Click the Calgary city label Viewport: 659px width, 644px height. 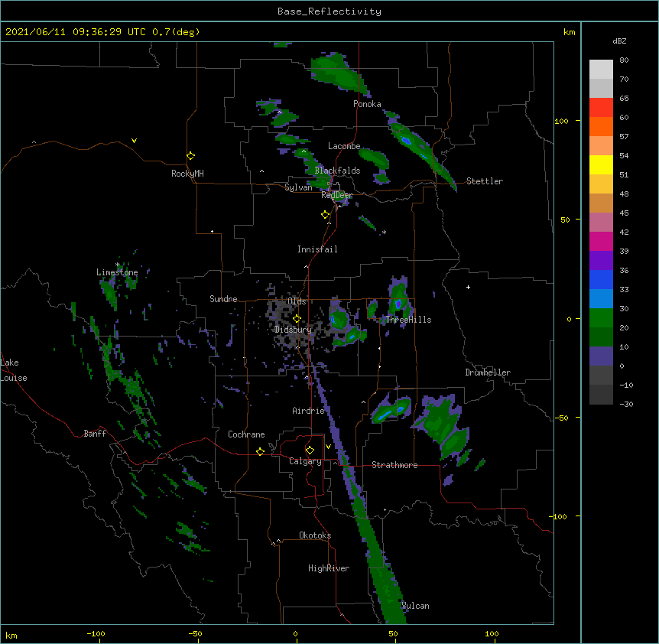click(x=306, y=461)
